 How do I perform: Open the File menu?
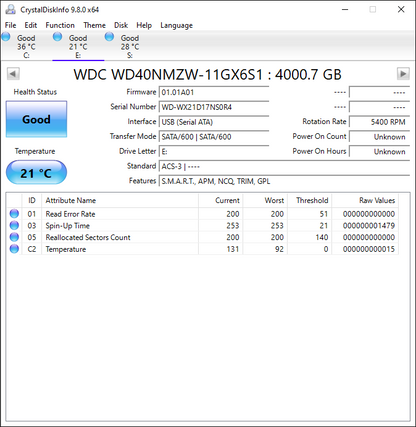pos(10,25)
